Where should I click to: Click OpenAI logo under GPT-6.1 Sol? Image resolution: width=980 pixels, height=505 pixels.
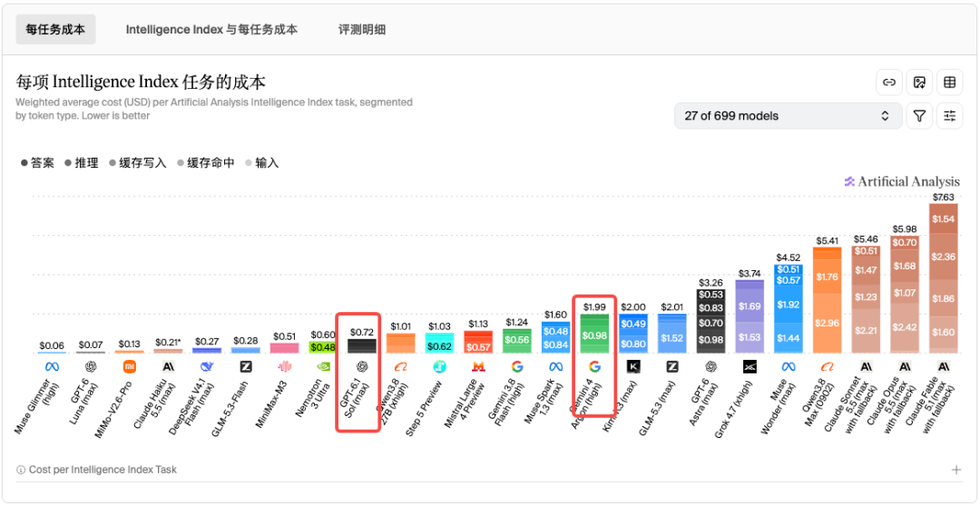click(362, 366)
